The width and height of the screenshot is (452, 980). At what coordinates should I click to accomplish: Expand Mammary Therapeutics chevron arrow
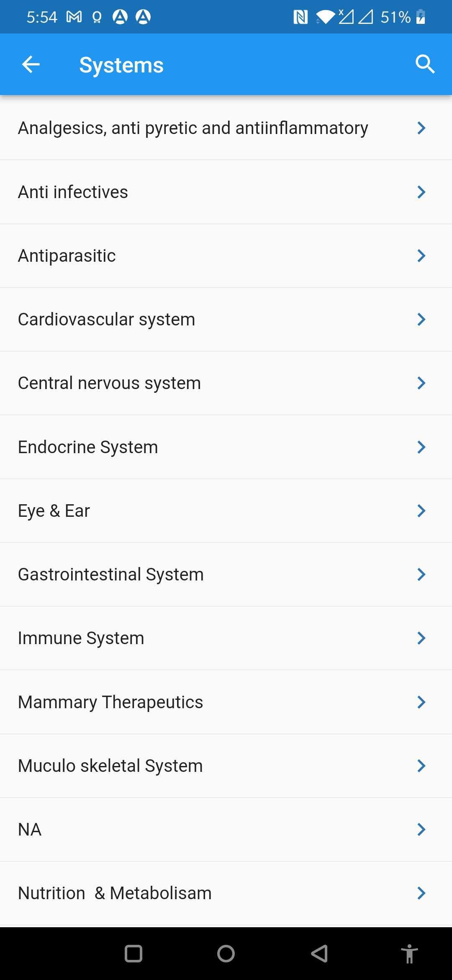point(421,702)
